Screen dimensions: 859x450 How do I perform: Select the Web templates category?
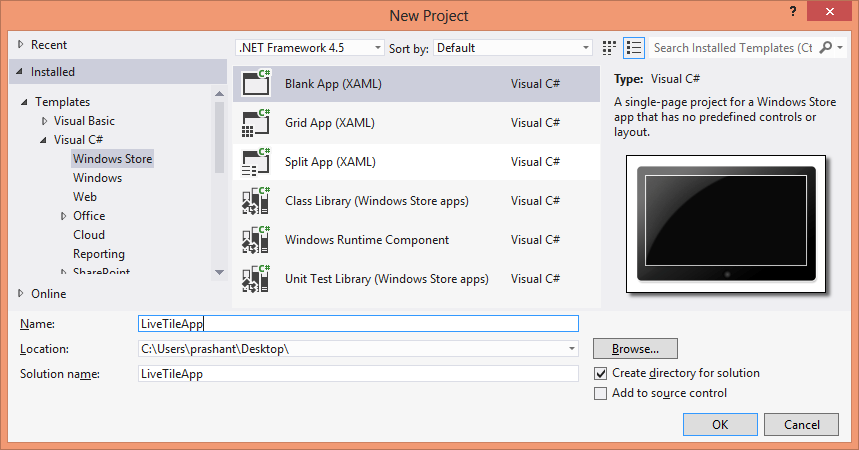tap(85, 197)
